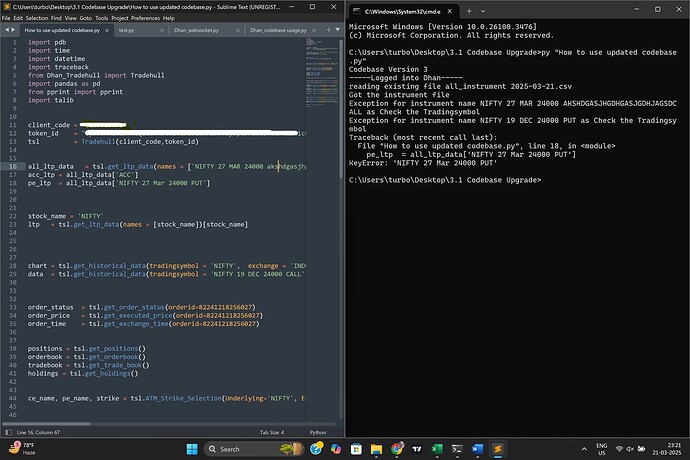The height and width of the screenshot is (460, 690).
Task: Open the Project menu in Sublime Text
Action: tap(120, 18)
